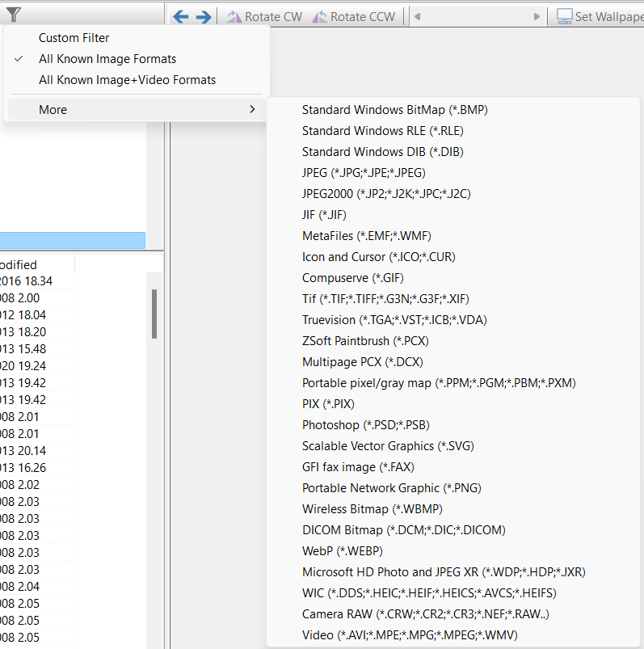644x649 pixels.
Task: Go back with the left arrow
Action: click(x=181, y=16)
